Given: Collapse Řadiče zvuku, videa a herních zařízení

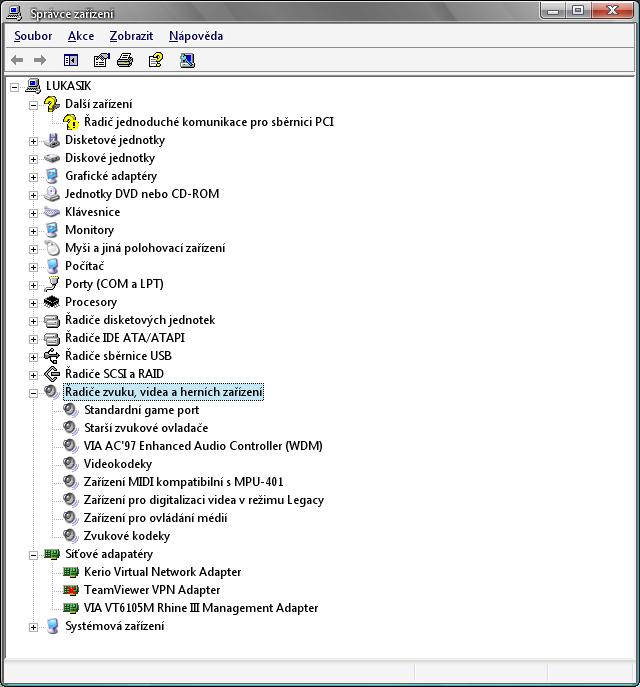Looking at the screenshot, I should click(x=33, y=393).
